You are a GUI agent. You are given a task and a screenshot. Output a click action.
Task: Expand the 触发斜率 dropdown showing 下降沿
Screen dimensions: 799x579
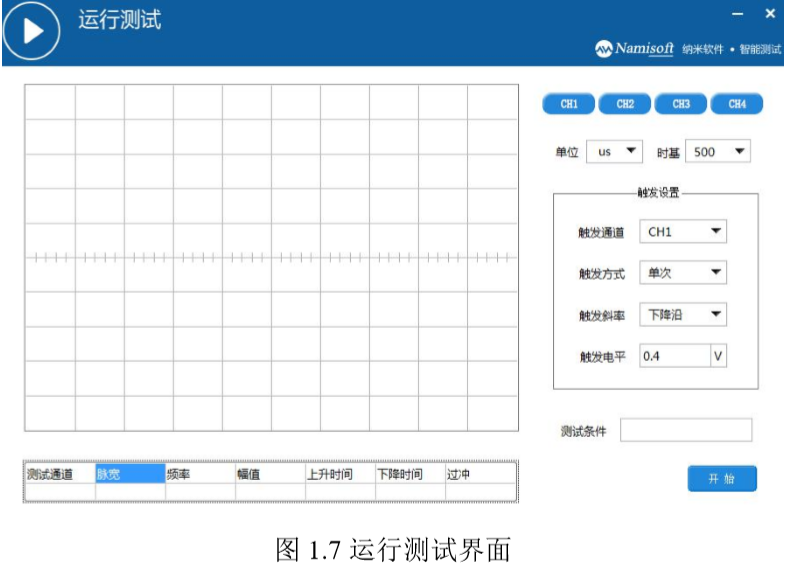(683, 315)
